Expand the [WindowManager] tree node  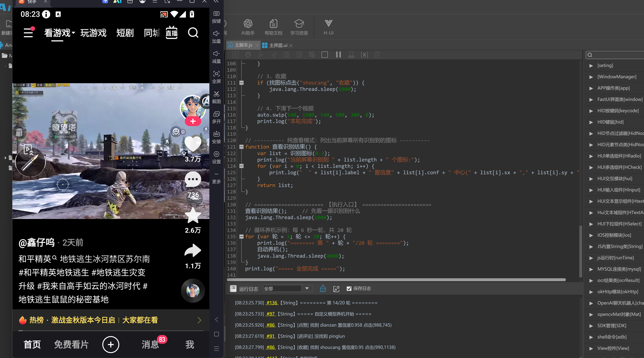pos(591,77)
